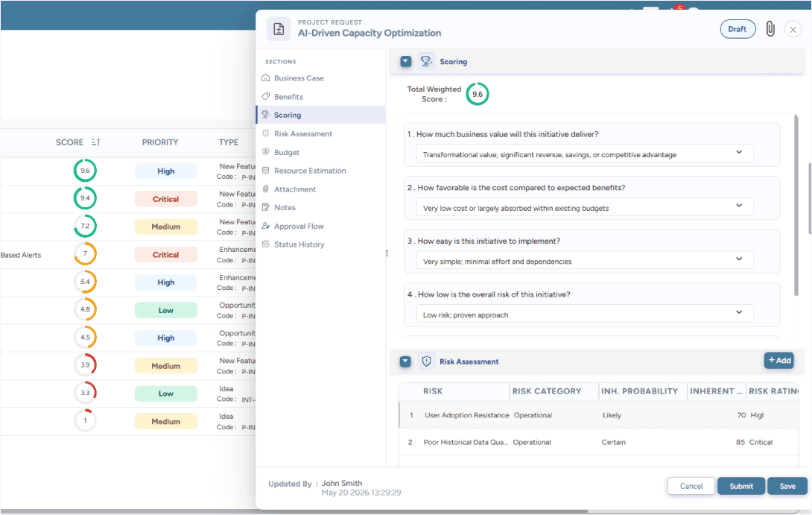Click the Status History clock icon
812x515 pixels.
point(266,244)
